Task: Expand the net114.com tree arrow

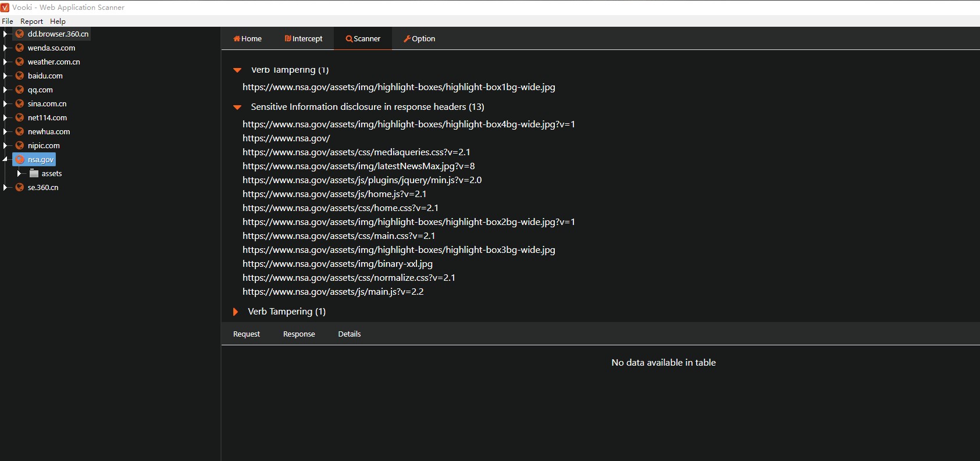Action: 5,117
